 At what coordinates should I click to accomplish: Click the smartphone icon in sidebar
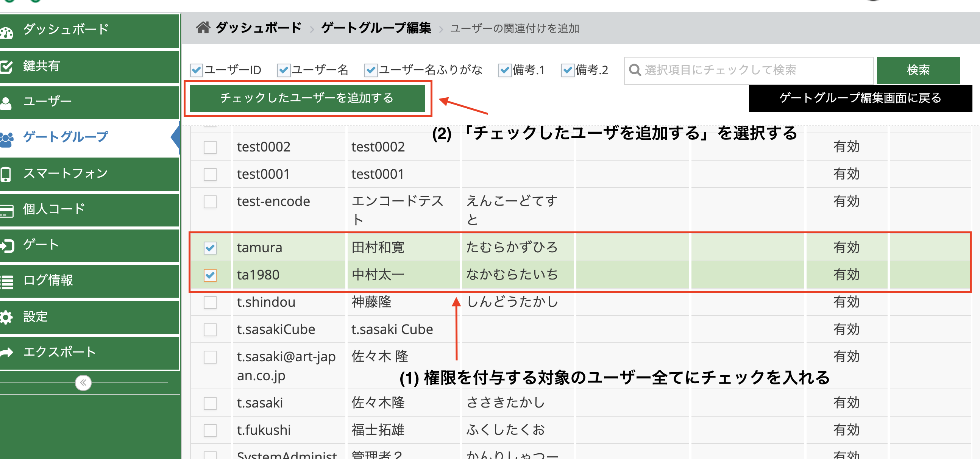(5, 174)
